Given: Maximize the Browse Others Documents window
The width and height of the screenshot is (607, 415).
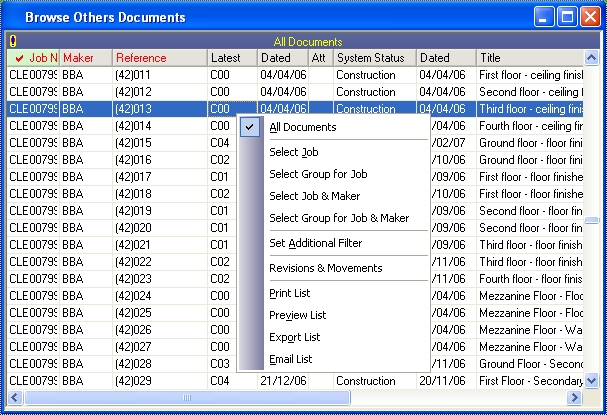Looking at the screenshot, I should click(567, 17).
